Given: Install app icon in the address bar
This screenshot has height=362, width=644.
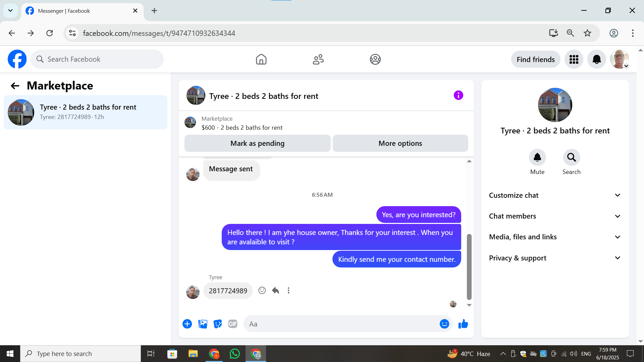Looking at the screenshot, I should 553,33.
